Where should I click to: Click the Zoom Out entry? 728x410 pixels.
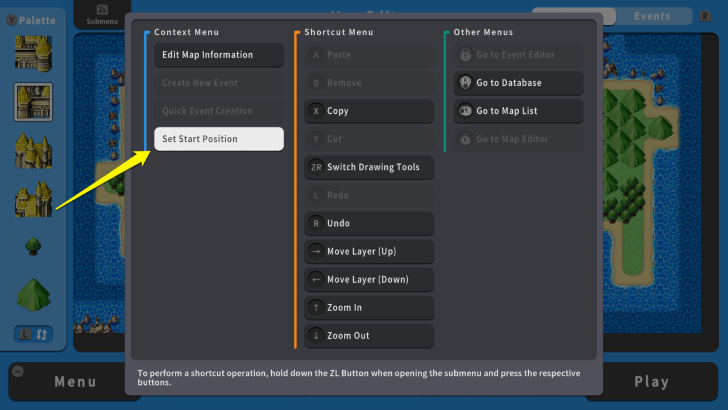coord(369,336)
